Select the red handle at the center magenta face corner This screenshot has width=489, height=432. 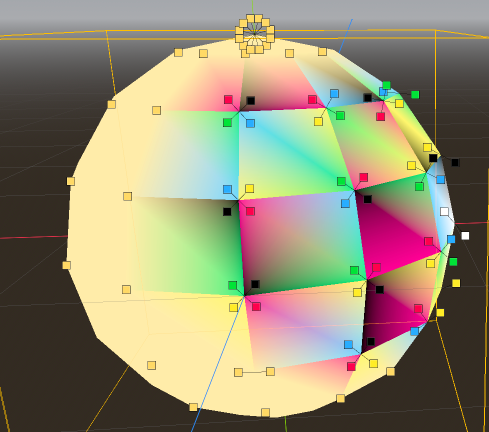tap(250, 211)
